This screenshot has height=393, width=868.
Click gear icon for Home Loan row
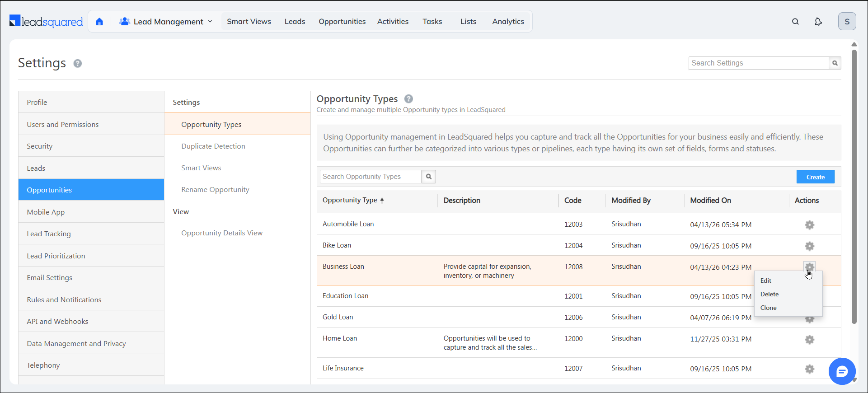coord(809,340)
